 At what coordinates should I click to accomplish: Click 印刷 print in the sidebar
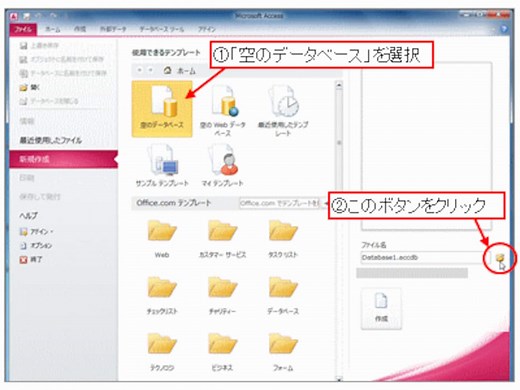coord(27,178)
